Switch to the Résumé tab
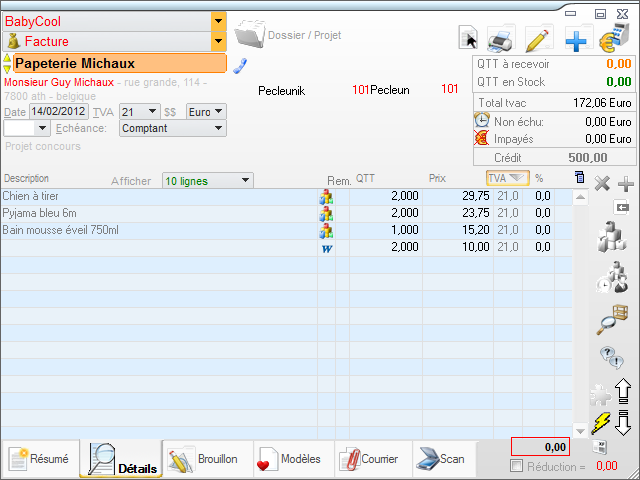 [x=40, y=459]
